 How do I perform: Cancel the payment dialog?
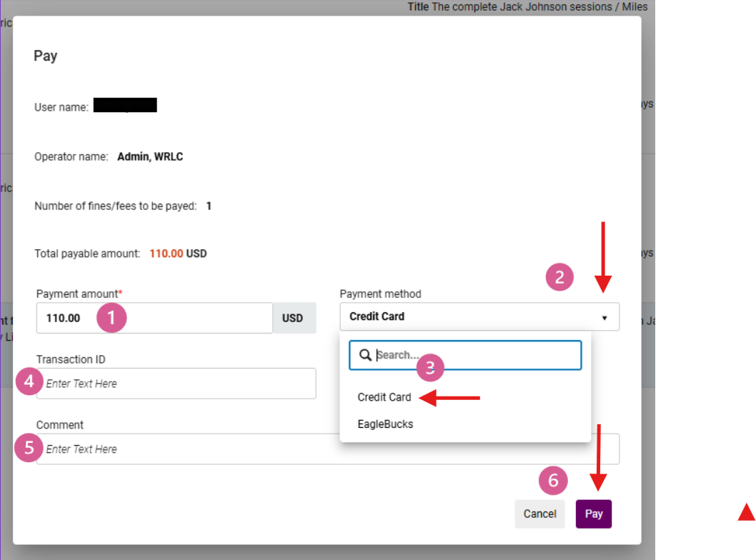pos(539,514)
